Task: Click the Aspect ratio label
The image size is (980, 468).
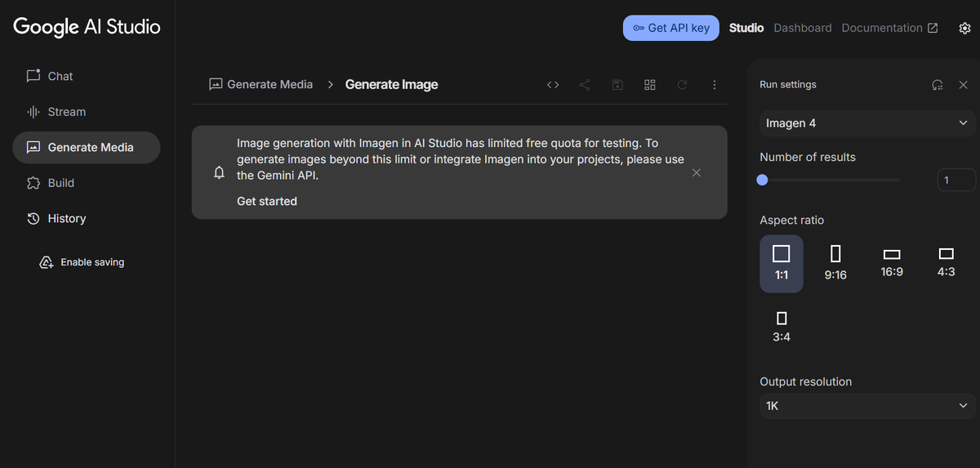Action: click(792, 221)
